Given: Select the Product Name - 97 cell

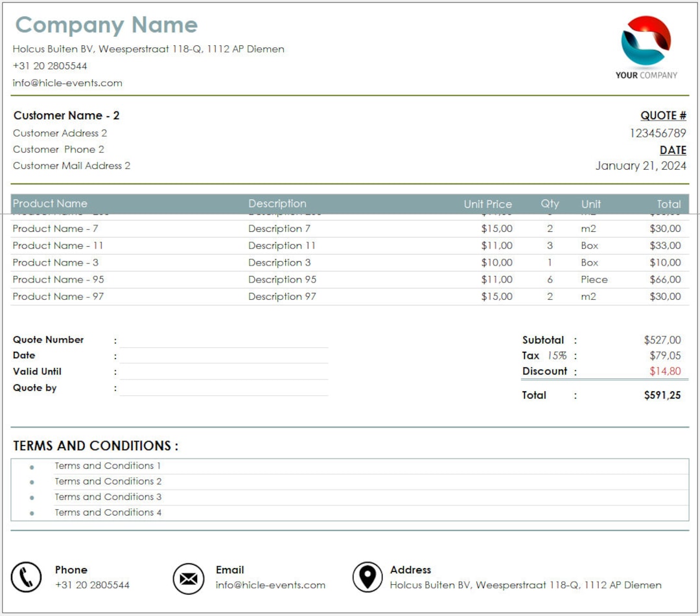Looking at the screenshot, I should coord(58,297).
